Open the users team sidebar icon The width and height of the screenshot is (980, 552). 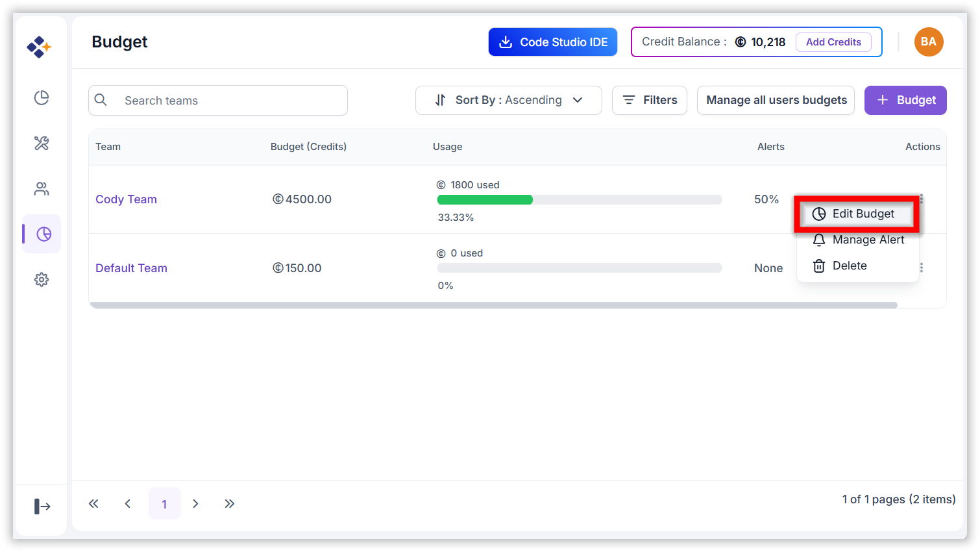coord(42,189)
